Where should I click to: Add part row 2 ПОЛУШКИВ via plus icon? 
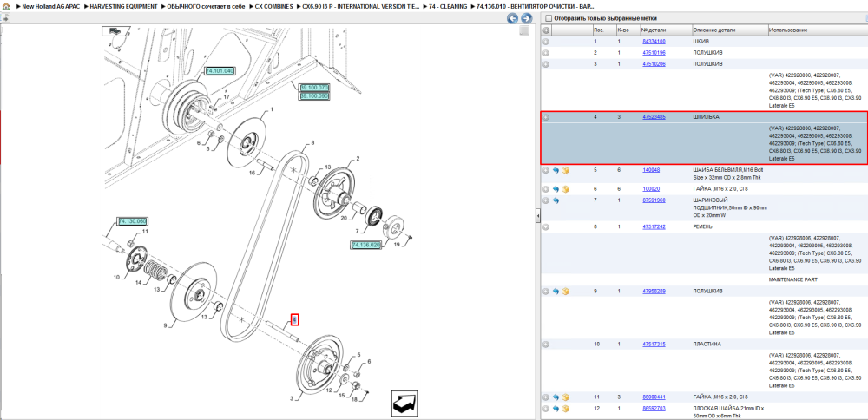click(546, 53)
